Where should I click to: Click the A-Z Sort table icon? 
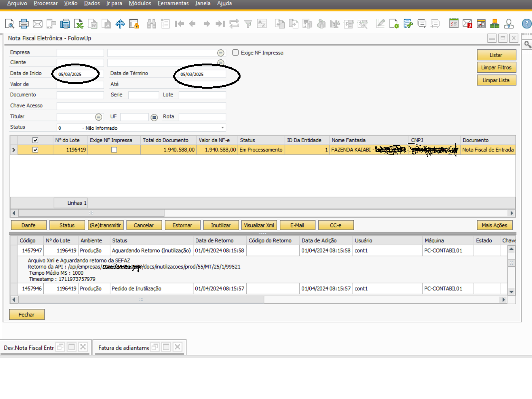click(262, 24)
